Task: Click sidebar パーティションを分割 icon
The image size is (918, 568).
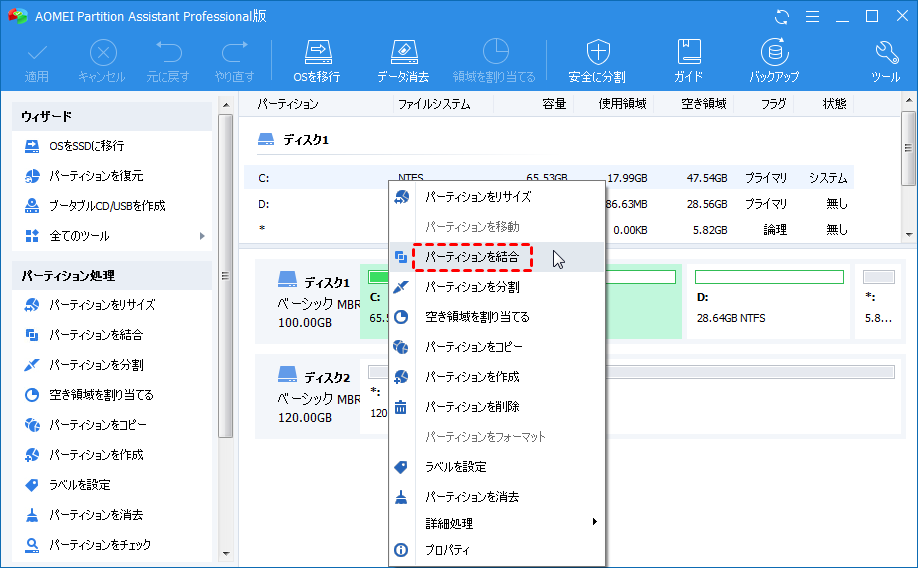Action: (x=32, y=365)
